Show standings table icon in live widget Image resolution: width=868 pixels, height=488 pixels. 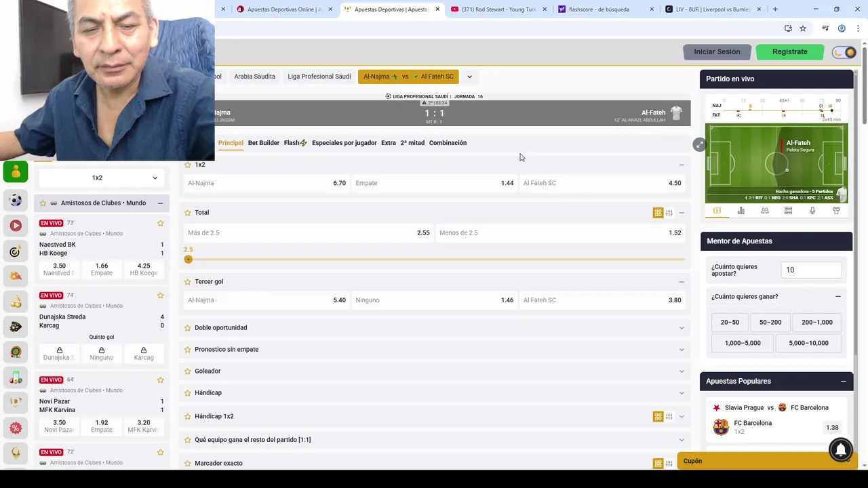(788, 211)
